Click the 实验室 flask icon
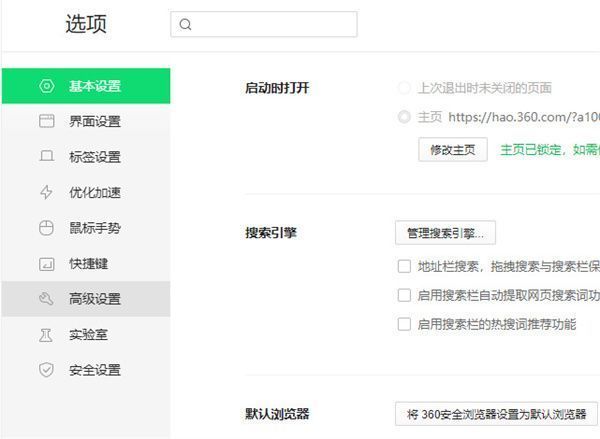 point(46,335)
